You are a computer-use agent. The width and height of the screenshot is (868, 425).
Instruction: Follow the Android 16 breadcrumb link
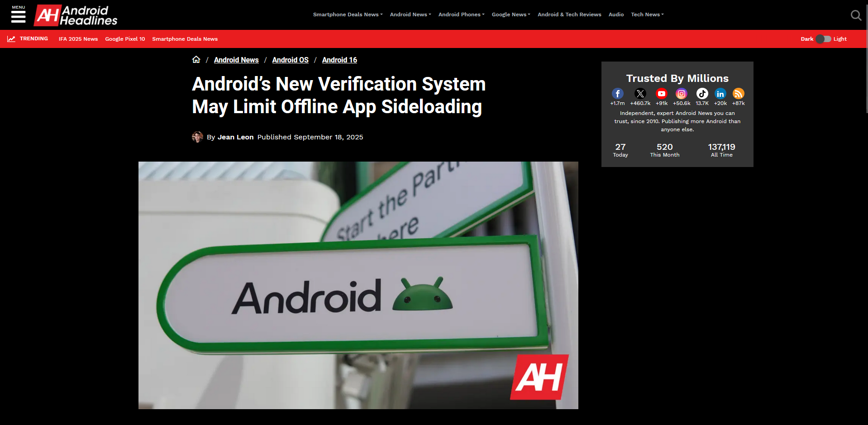coord(339,60)
